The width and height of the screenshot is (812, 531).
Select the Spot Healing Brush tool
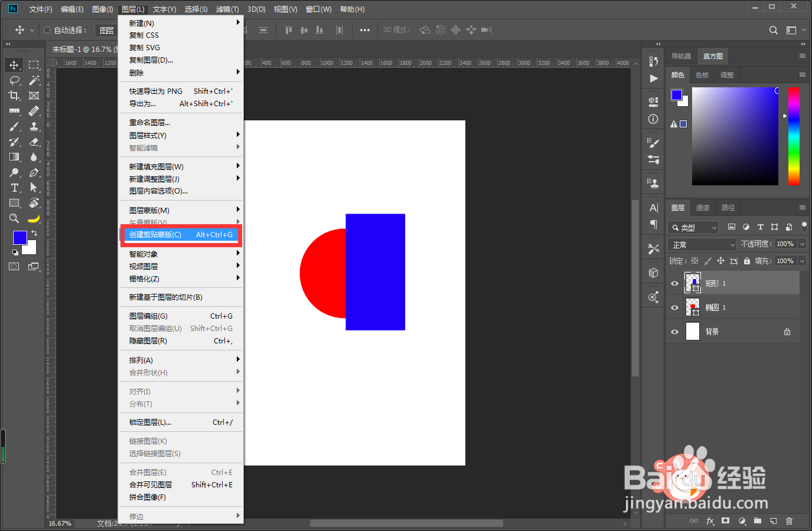click(x=34, y=111)
